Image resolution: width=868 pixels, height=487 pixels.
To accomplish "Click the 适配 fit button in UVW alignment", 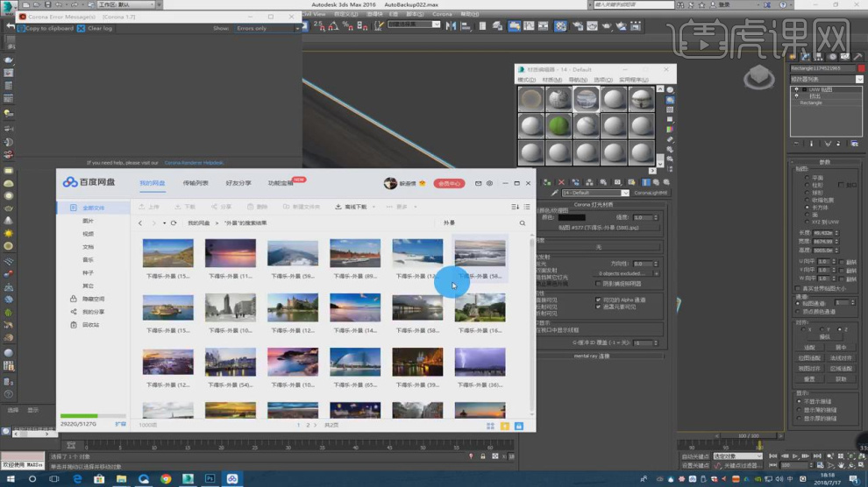I will tap(809, 348).
